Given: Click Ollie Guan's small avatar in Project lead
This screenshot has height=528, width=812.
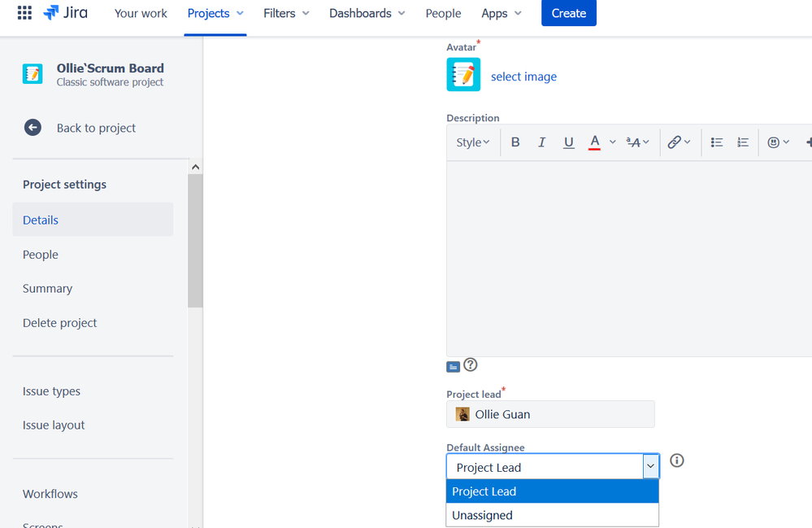Looking at the screenshot, I should click(462, 414).
